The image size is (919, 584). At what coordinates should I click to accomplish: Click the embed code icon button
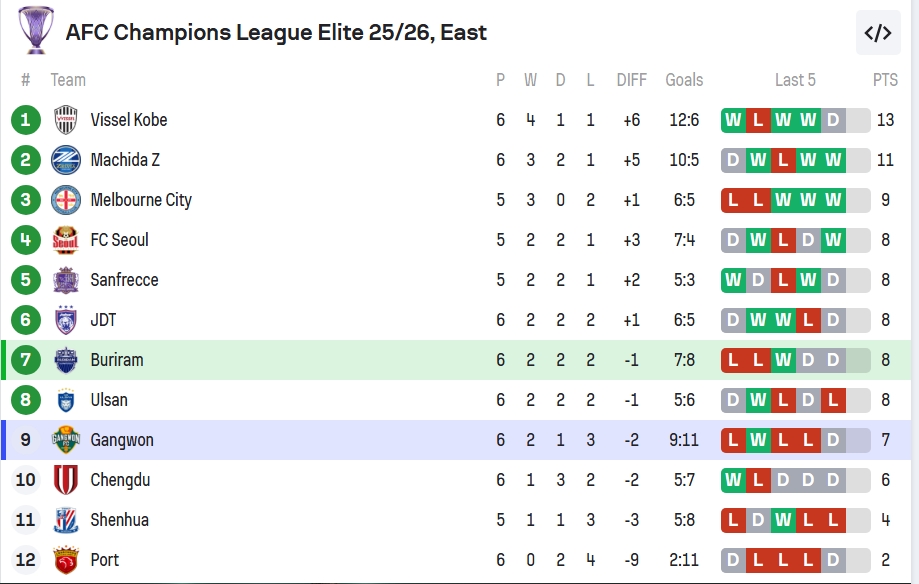pyautogui.click(x=878, y=33)
